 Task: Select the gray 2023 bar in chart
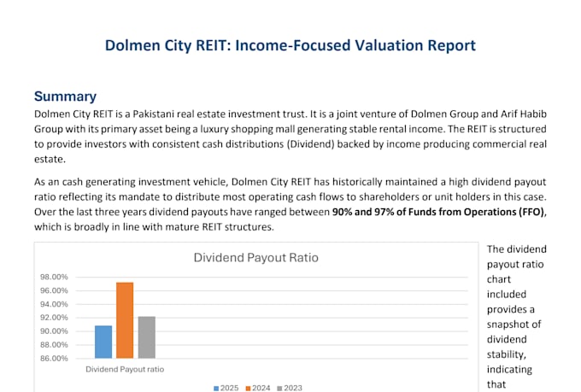tap(147, 337)
